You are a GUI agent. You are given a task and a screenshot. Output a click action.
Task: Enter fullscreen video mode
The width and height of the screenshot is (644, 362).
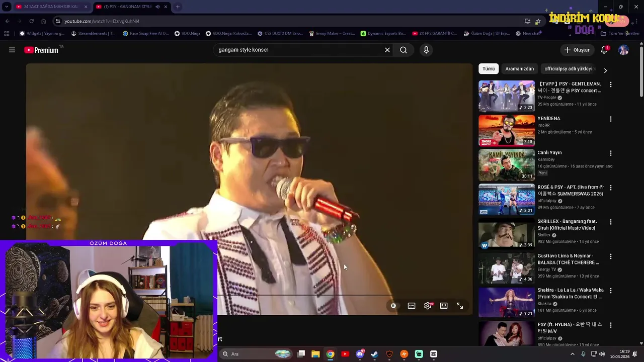(x=460, y=306)
